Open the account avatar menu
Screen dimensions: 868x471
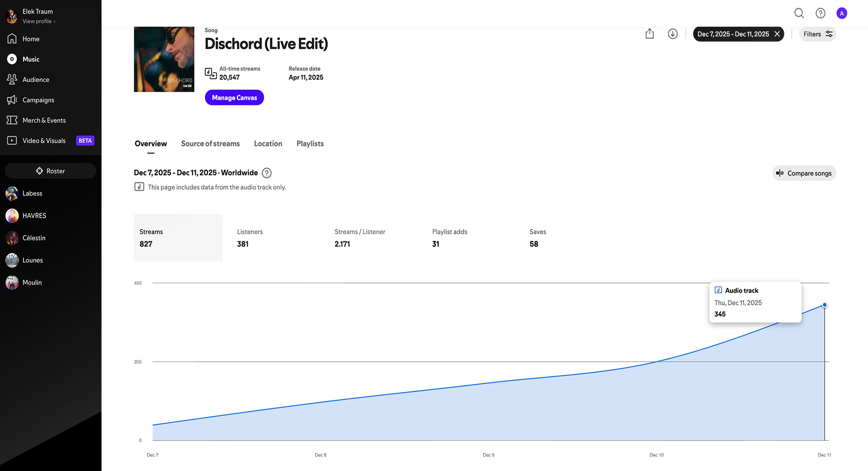click(x=841, y=13)
